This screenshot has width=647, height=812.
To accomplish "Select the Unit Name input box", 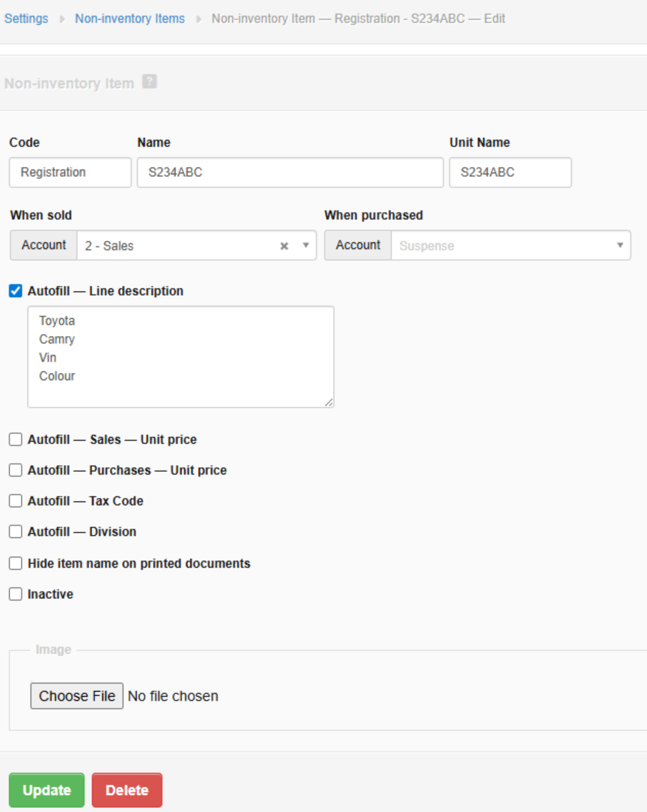I will tap(510, 173).
